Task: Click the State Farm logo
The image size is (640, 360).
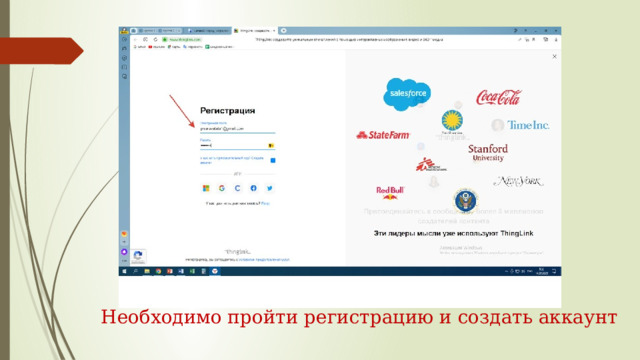Action: [x=383, y=135]
